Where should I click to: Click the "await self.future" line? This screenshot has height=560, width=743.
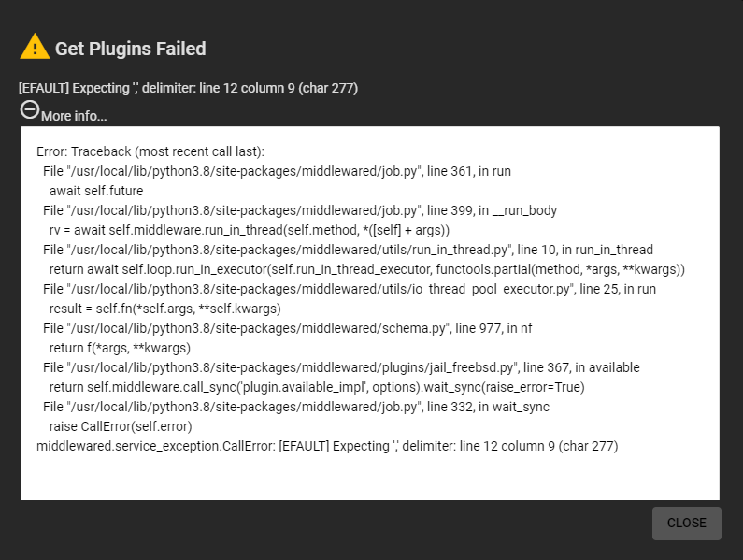pos(96,191)
